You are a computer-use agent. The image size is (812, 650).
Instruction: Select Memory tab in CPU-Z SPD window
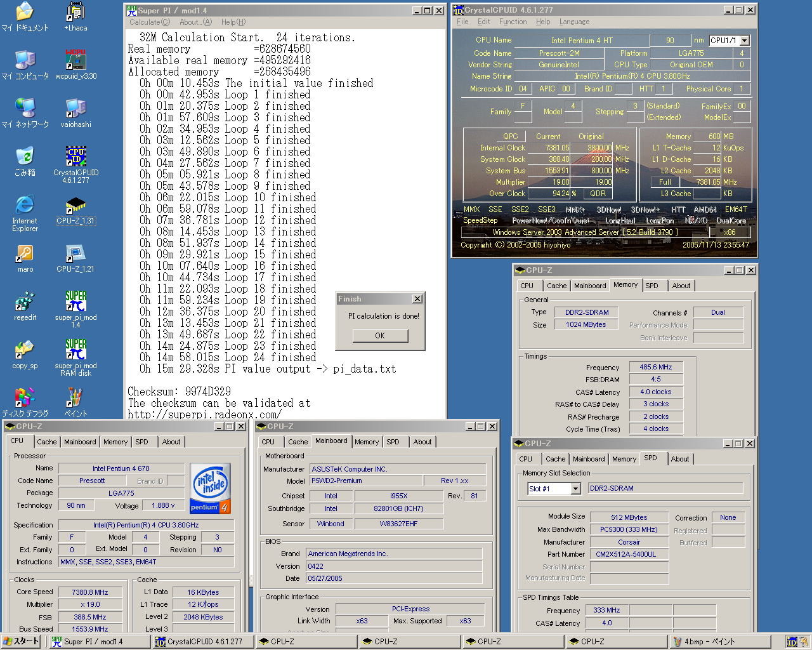624,459
